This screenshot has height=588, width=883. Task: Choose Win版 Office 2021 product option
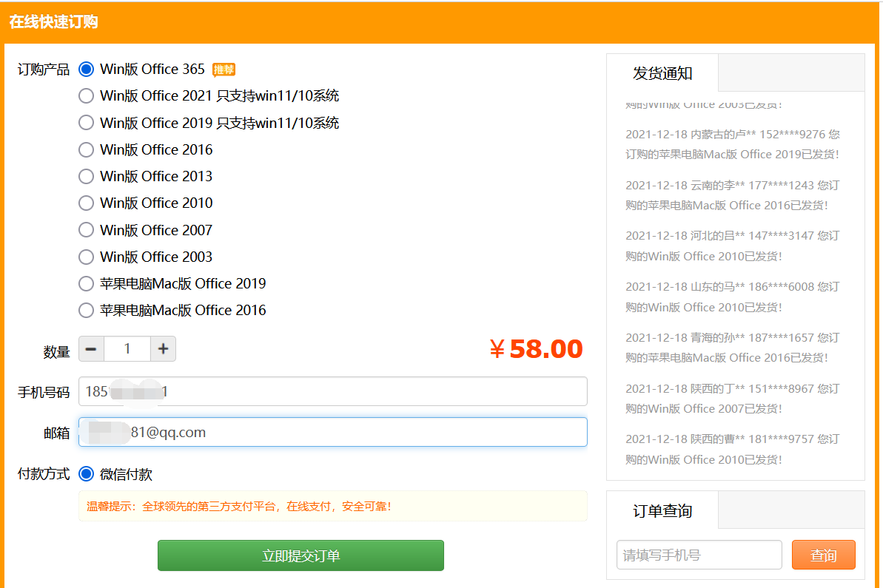click(x=86, y=95)
